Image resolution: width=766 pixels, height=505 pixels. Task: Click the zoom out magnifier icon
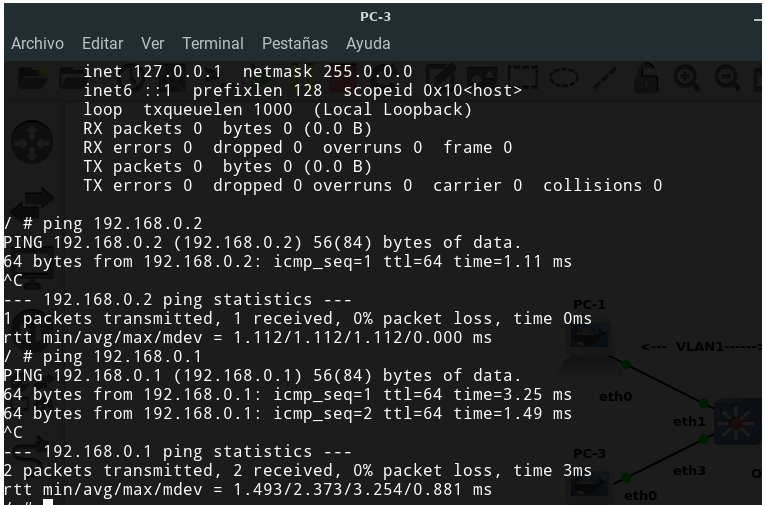[726, 78]
